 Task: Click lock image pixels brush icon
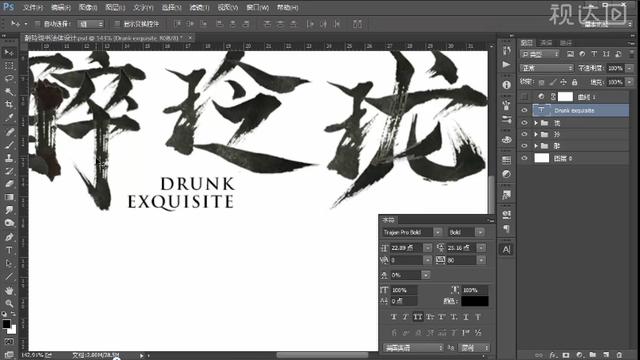coord(552,82)
